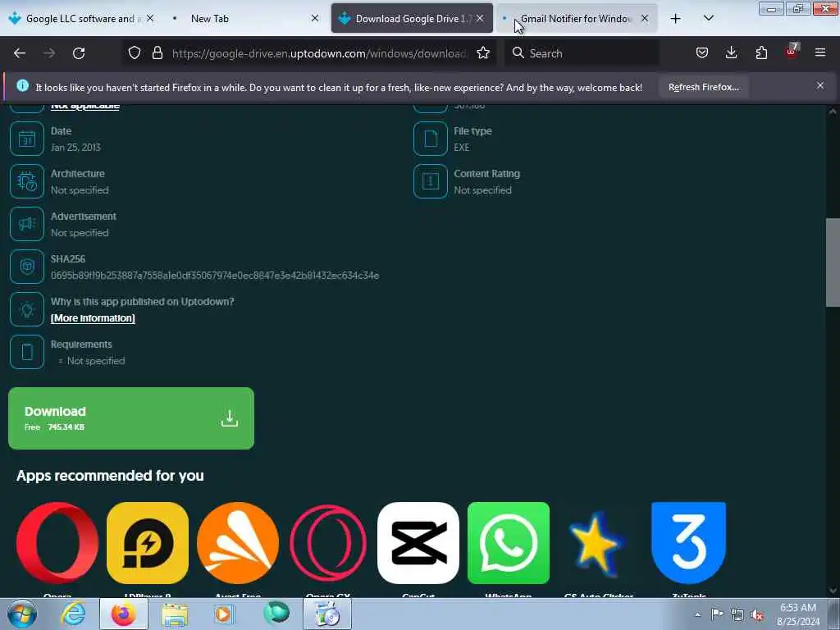This screenshot has height=630, width=840.
Task: Click the Not applicable link
Action: tap(85, 106)
